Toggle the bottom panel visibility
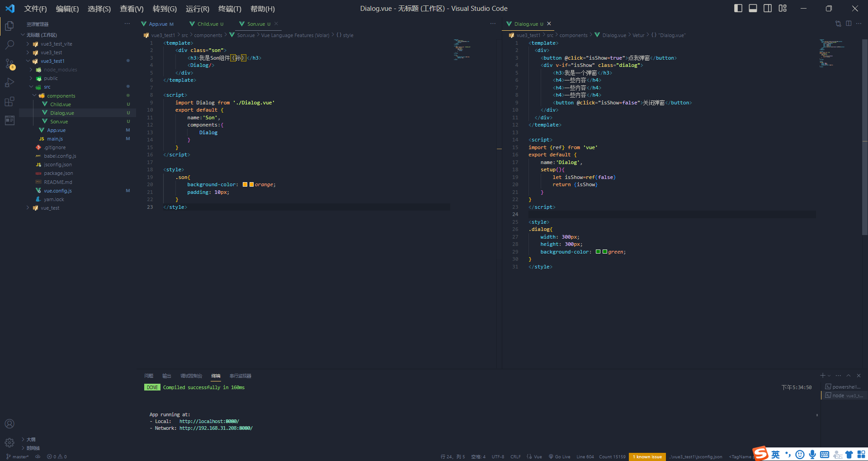The width and height of the screenshot is (868, 461). pos(752,8)
